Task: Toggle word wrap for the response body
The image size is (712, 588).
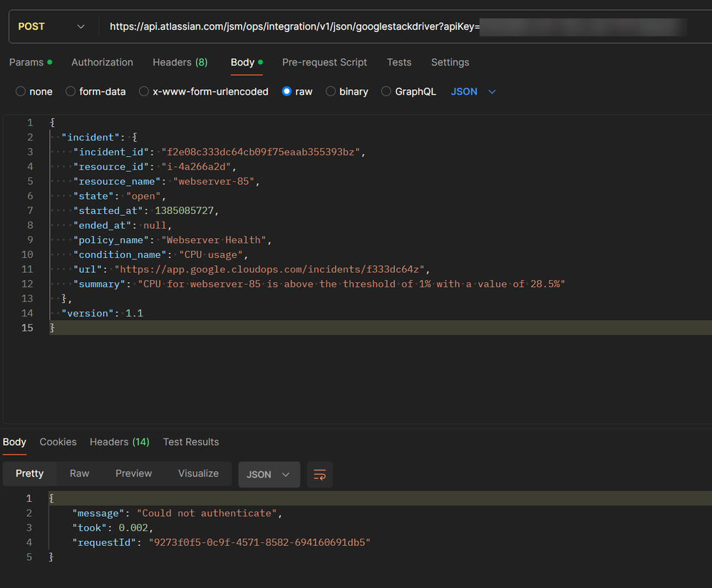Action: tap(320, 475)
